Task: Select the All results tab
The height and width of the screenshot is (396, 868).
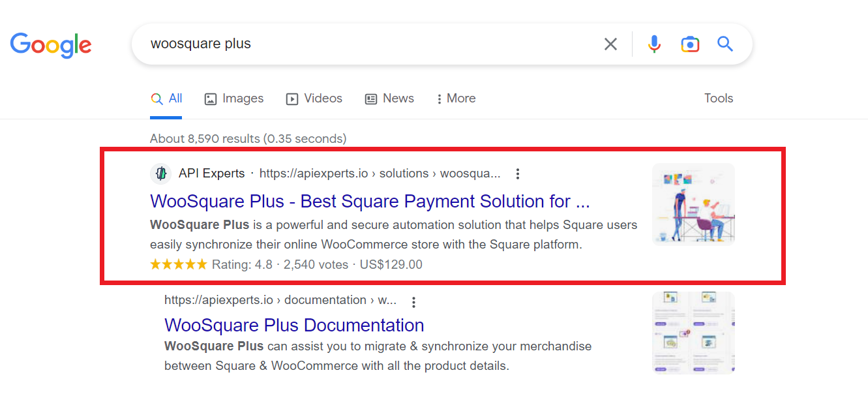Action: [x=166, y=99]
